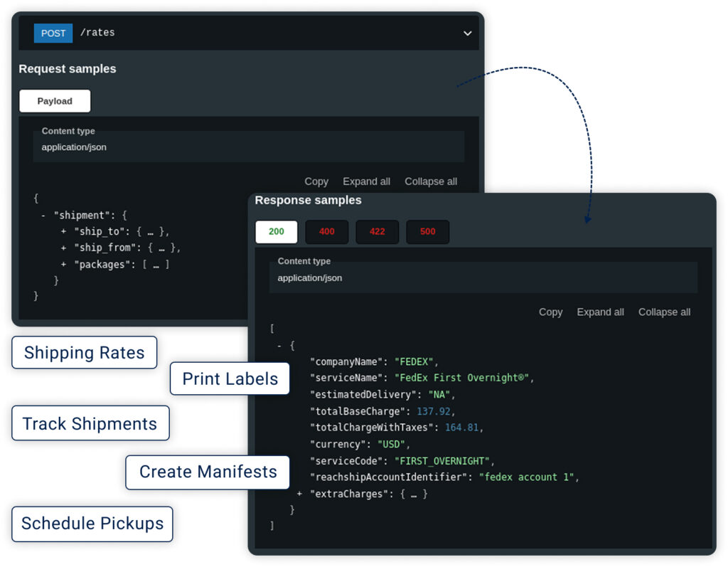728x567 pixels.
Task: Collapse all in the response sample
Action: tap(664, 312)
